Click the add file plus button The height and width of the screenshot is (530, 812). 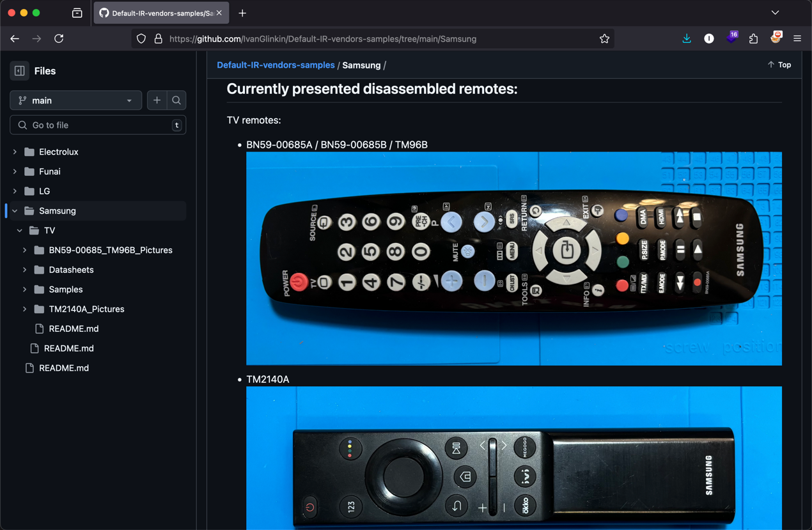(157, 100)
